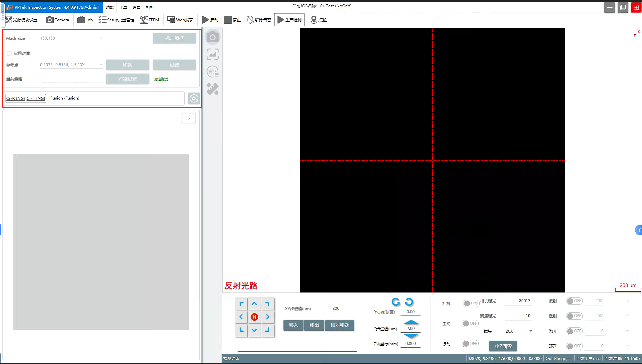Increase Z step with up triangle
Screen dimensions: 642x364
[411, 322]
